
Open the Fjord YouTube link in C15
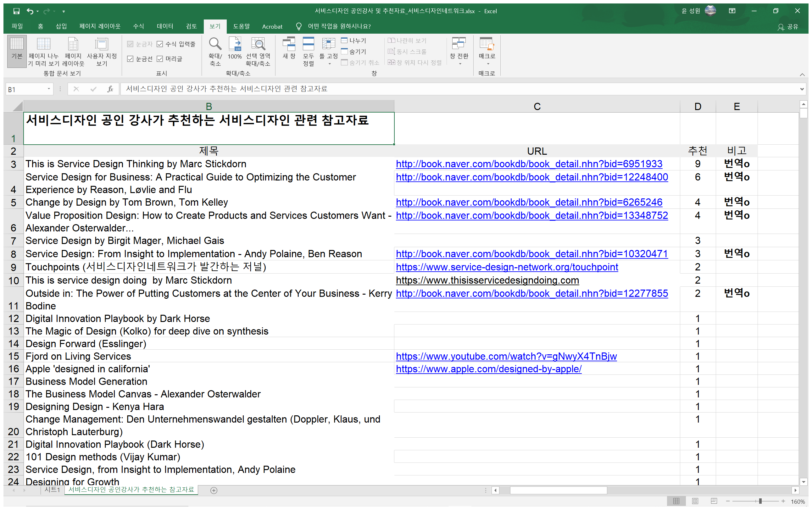[x=506, y=356]
